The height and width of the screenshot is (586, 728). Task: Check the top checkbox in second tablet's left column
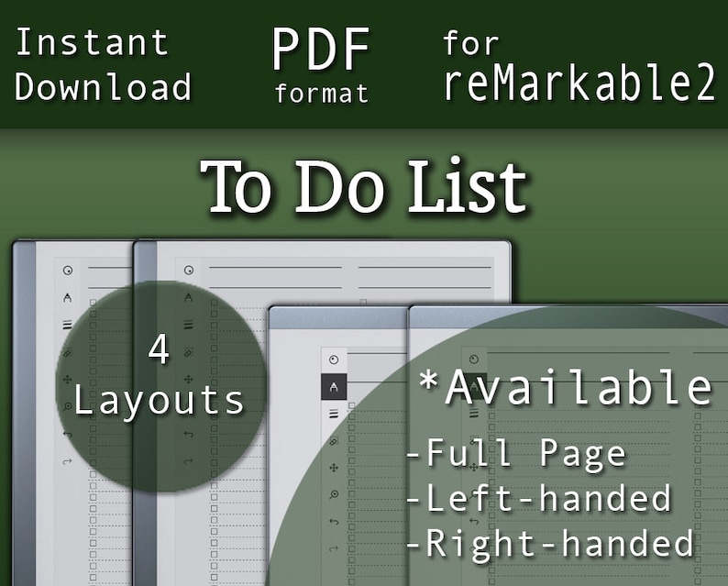tap(214, 303)
